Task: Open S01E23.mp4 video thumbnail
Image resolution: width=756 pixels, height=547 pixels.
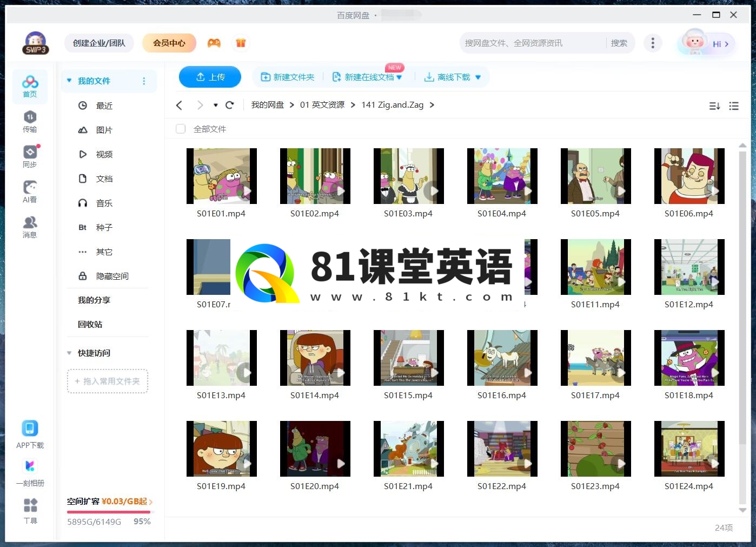Action: pos(596,449)
